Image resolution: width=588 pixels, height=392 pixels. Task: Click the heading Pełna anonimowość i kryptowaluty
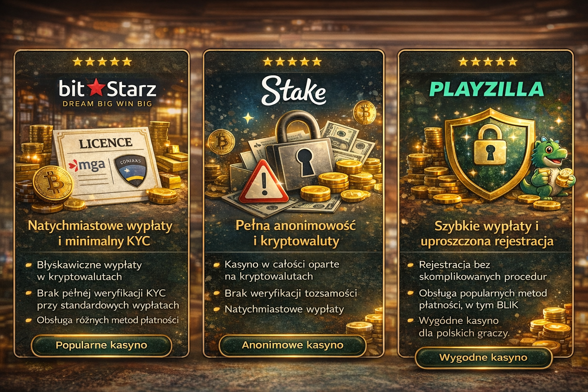(296, 233)
